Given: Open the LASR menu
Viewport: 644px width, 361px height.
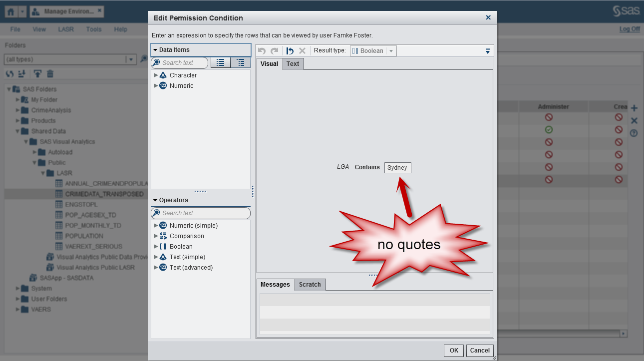Looking at the screenshot, I should 66,29.
